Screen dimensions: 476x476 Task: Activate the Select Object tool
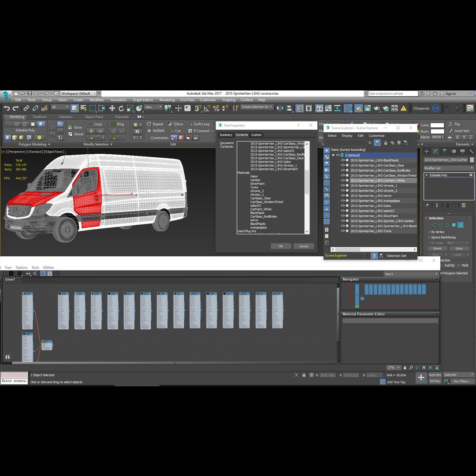click(74, 108)
